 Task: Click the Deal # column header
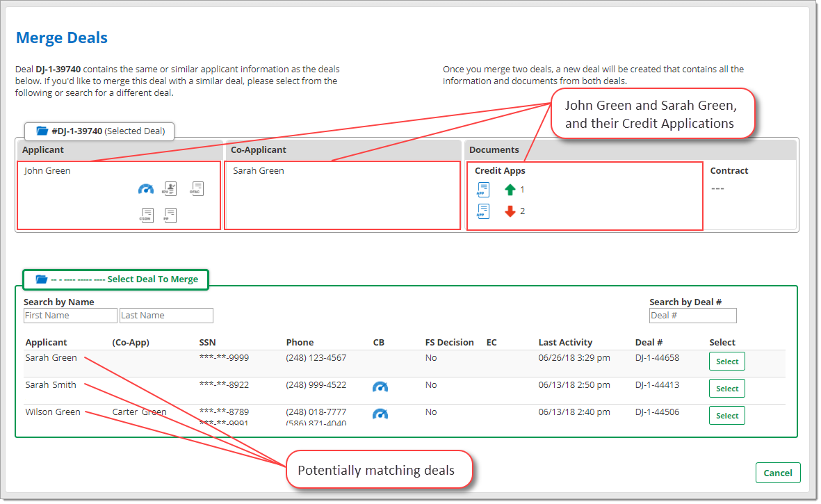coord(649,343)
